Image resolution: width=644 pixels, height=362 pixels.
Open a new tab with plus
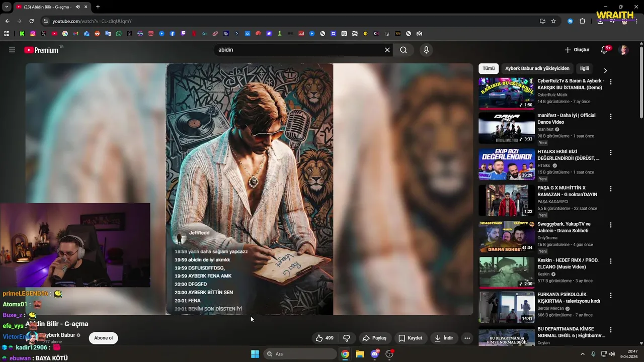pyautogui.click(x=98, y=7)
